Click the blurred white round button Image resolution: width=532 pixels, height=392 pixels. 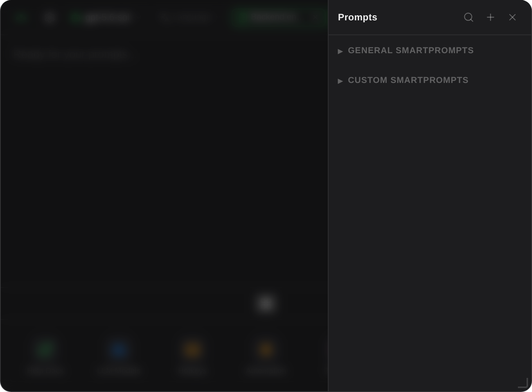click(x=266, y=304)
